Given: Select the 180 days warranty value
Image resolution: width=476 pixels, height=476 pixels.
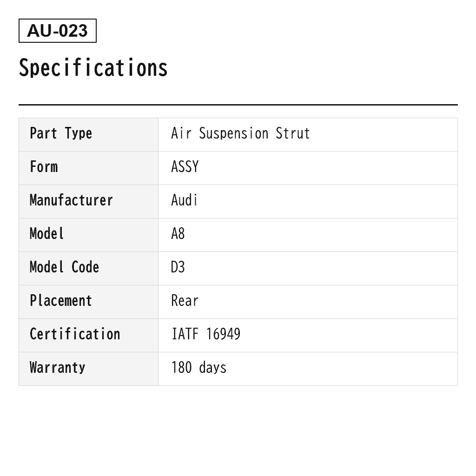Looking at the screenshot, I should click(199, 368).
